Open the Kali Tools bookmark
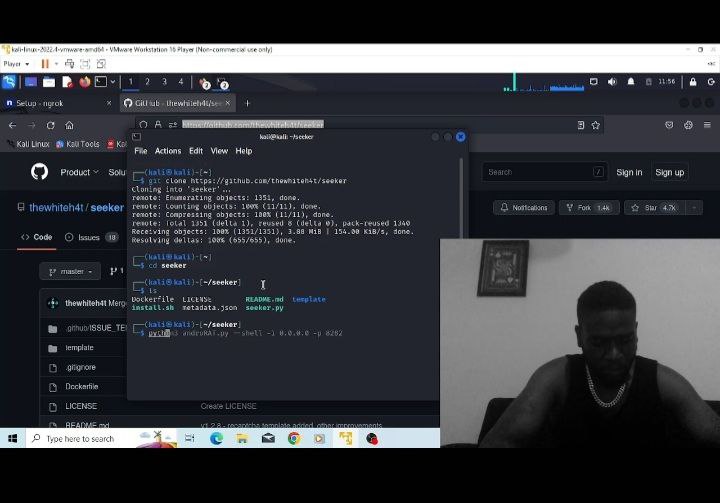The image size is (720, 503). click(x=78, y=144)
